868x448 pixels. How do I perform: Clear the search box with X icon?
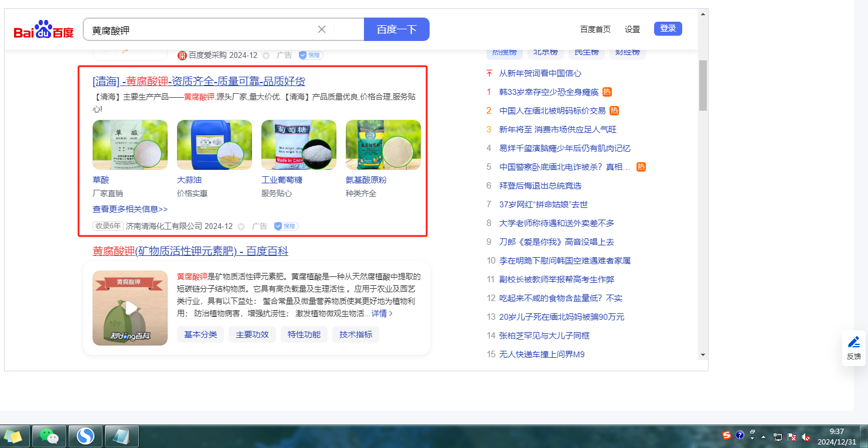click(322, 30)
